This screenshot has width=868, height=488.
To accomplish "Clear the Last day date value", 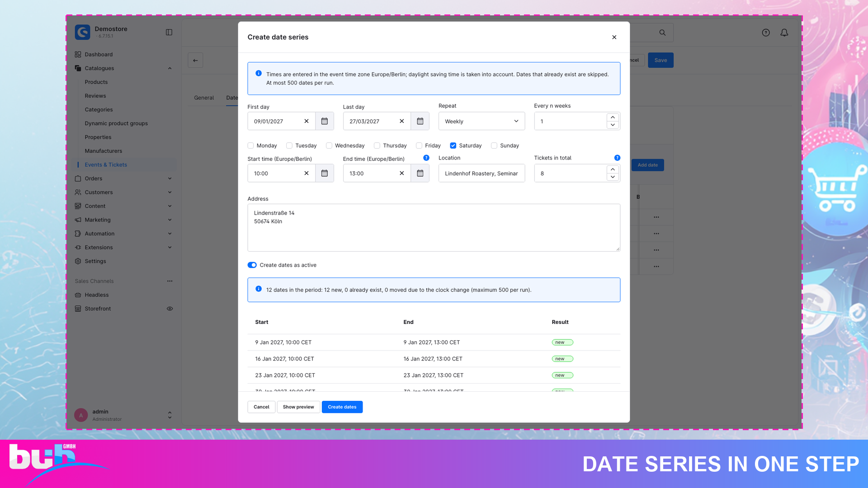I will coord(401,121).
